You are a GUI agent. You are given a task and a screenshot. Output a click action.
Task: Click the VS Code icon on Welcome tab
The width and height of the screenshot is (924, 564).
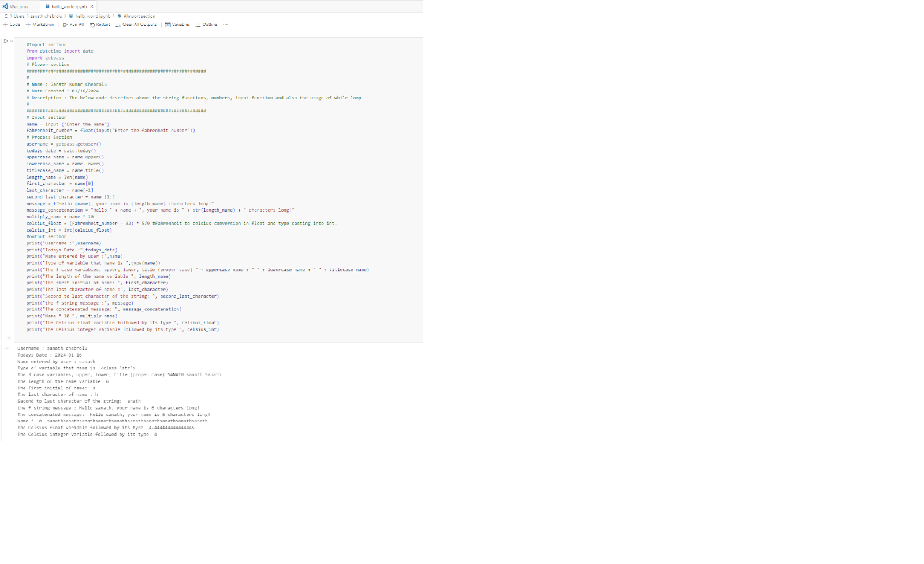5,6
